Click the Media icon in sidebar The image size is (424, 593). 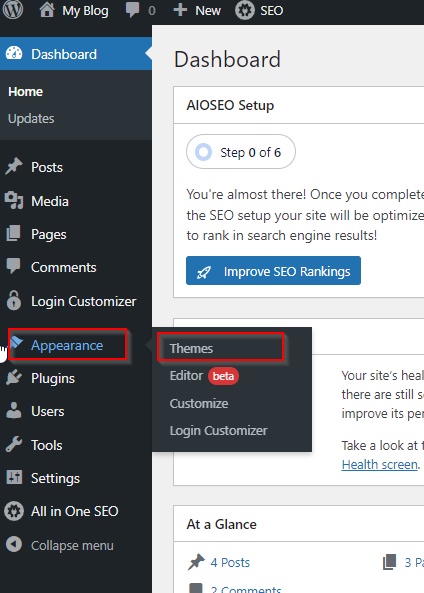(14, 200)
